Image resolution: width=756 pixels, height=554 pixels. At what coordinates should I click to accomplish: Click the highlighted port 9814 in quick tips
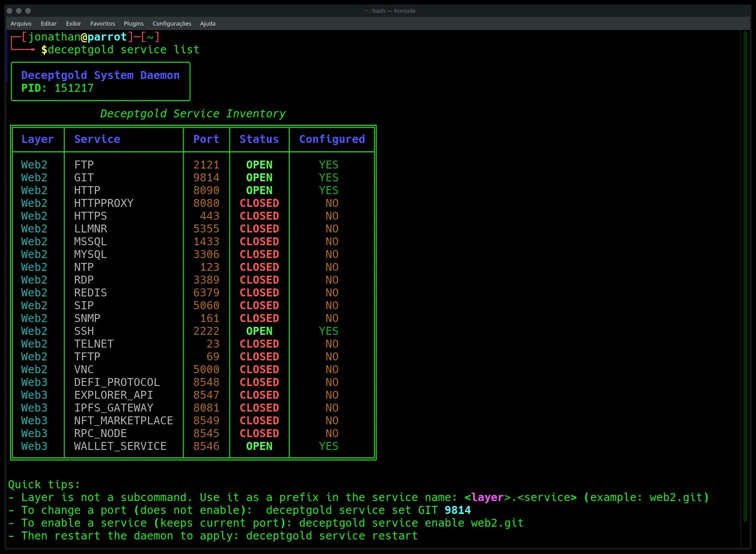[457, 510]
